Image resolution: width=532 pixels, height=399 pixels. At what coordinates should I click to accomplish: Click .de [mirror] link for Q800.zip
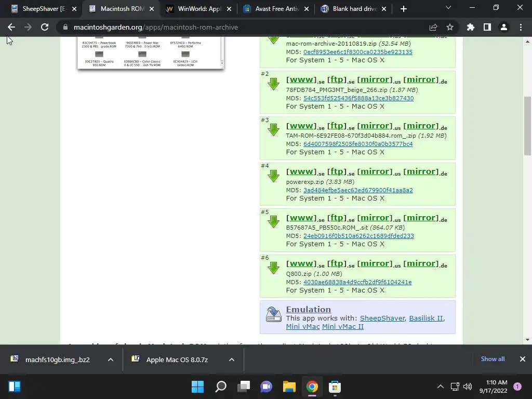point(421,263)
